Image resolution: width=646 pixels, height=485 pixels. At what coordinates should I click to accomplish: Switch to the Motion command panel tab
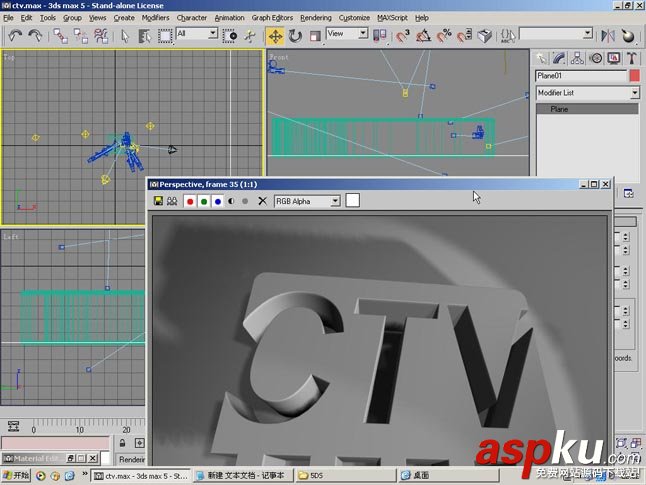click(x=595, y=58)
